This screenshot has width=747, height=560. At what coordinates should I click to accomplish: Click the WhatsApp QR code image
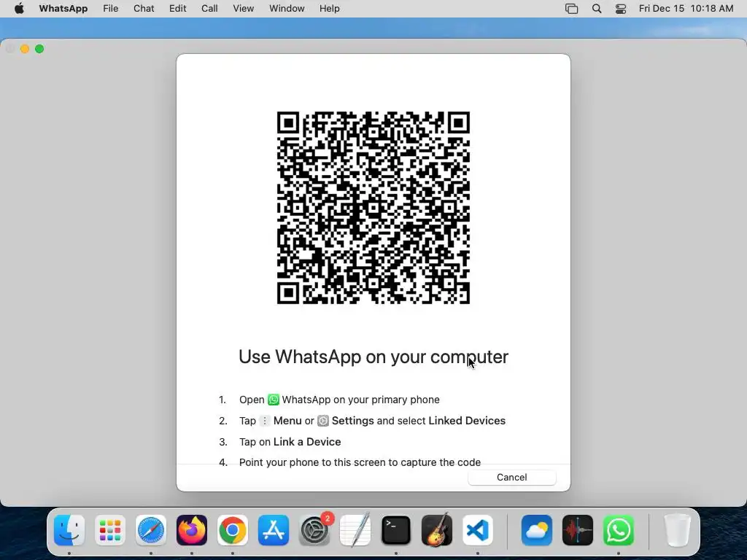pyautogui.click(x=373, y=208)
